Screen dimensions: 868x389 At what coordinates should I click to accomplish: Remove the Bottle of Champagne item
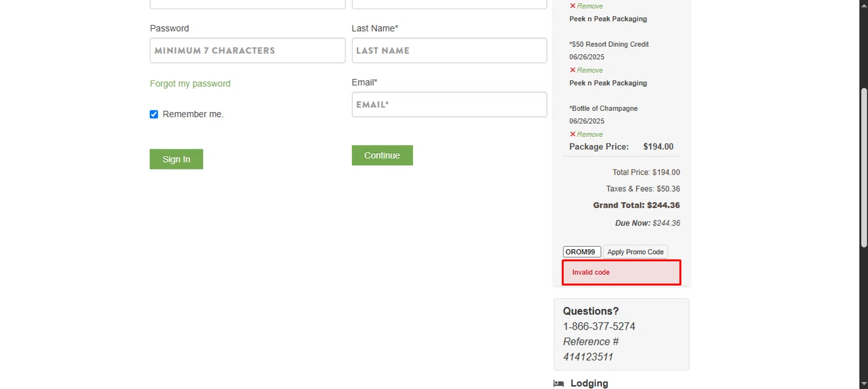[x=586, y=134]
